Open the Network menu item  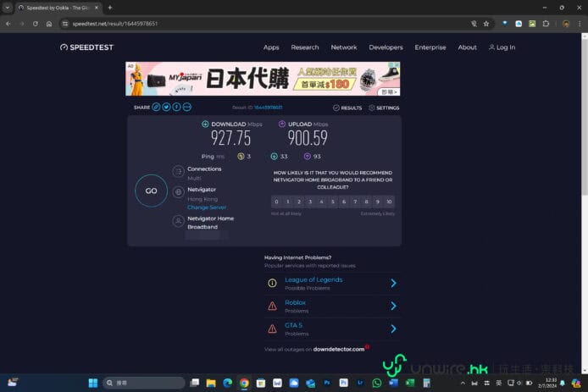pos(343,47)
